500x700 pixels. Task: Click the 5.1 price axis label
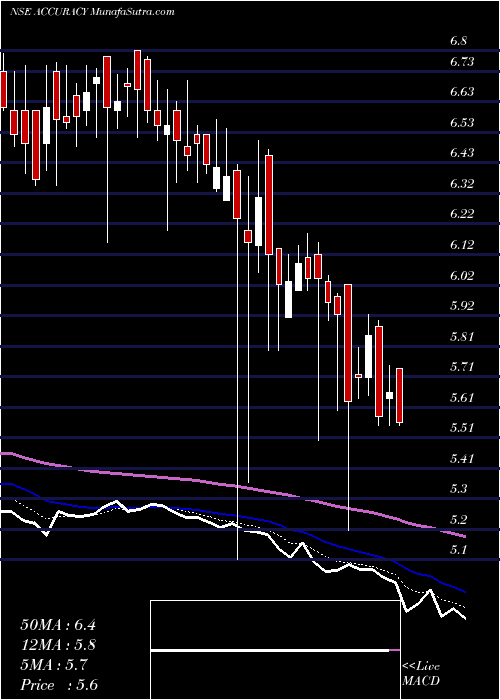click(x=459, y=550)
